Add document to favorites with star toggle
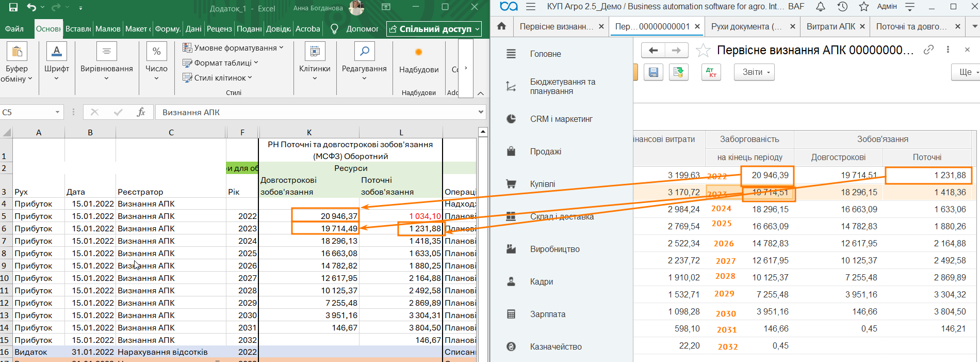 [x=703, y=50]
